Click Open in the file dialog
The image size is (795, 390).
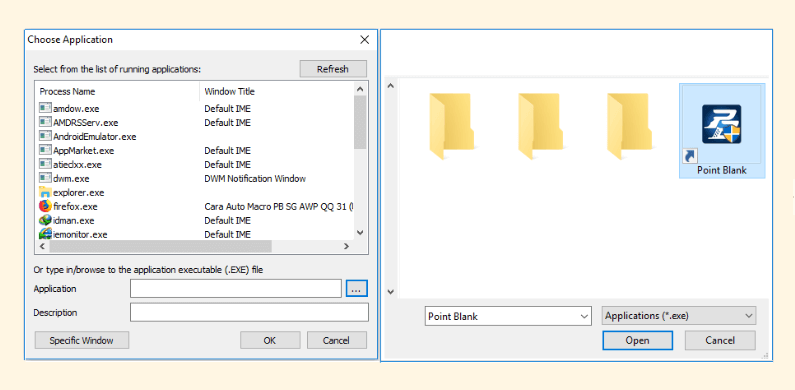pos(638,340)
